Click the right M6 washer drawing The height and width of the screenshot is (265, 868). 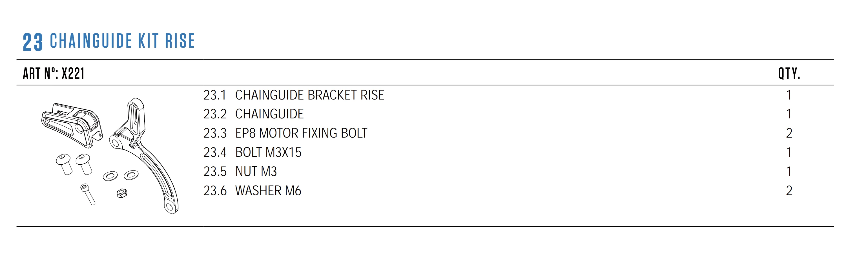point(131,175)
